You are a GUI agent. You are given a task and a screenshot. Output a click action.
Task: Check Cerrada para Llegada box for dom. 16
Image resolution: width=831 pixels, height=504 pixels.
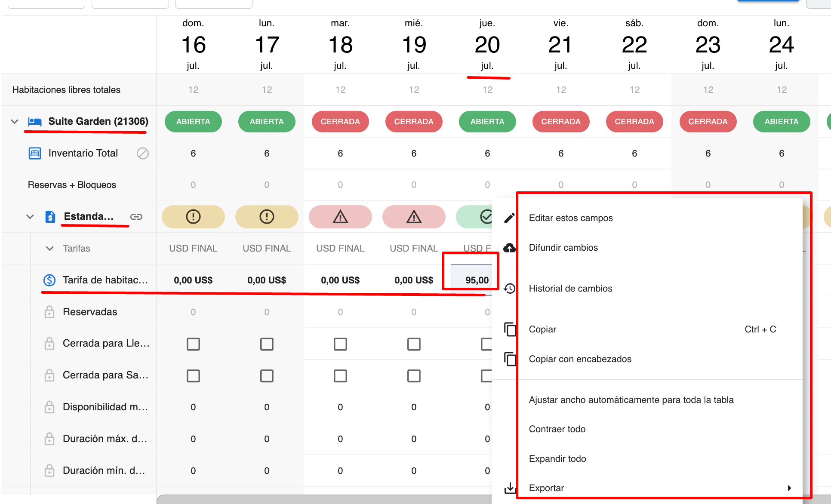pos(193,344)
